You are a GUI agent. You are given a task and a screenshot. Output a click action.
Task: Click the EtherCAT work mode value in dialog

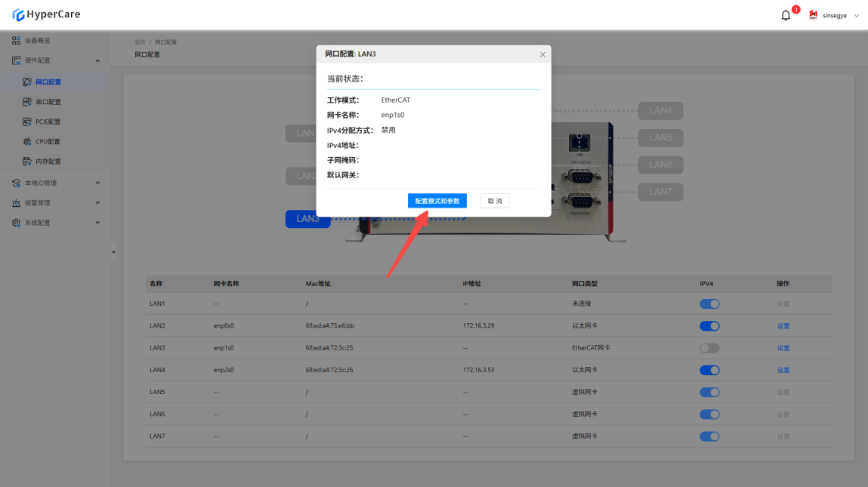point(395,100)
